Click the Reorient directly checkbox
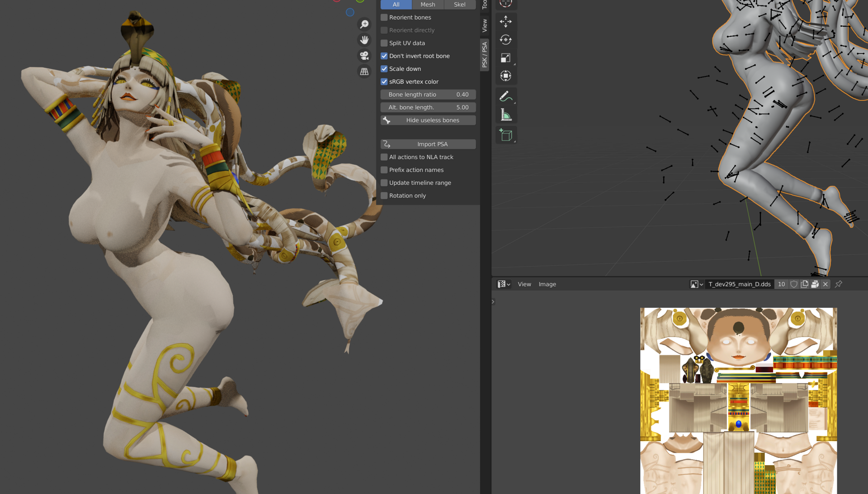Viewport: 868px width, 494px height. click(x=384, y=30)
